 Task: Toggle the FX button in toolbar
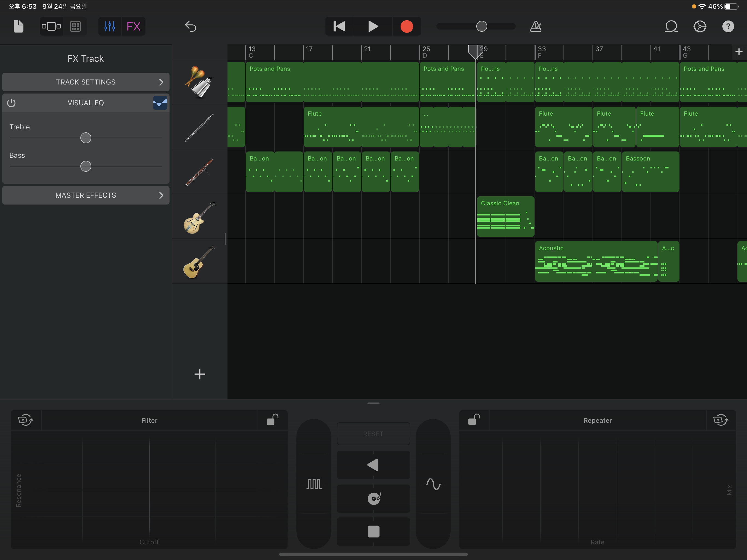pyautogui.click(x=133, y=26)
